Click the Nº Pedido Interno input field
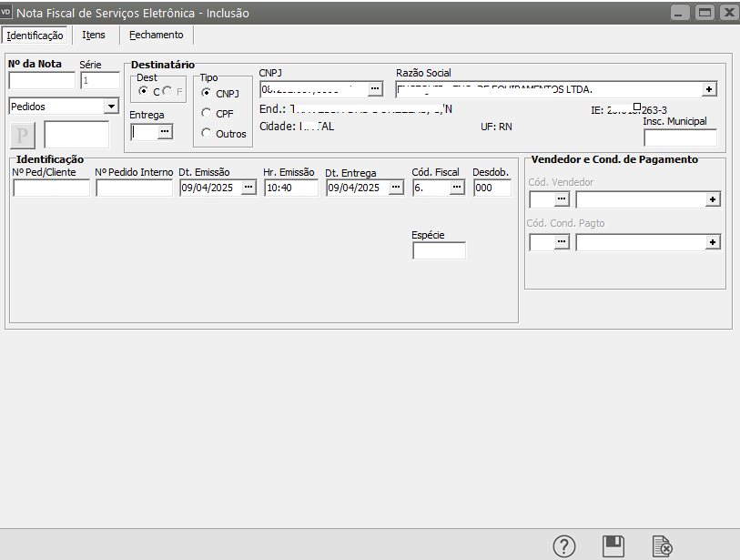Viewport: 740px width, 560px height. point(134,188)
